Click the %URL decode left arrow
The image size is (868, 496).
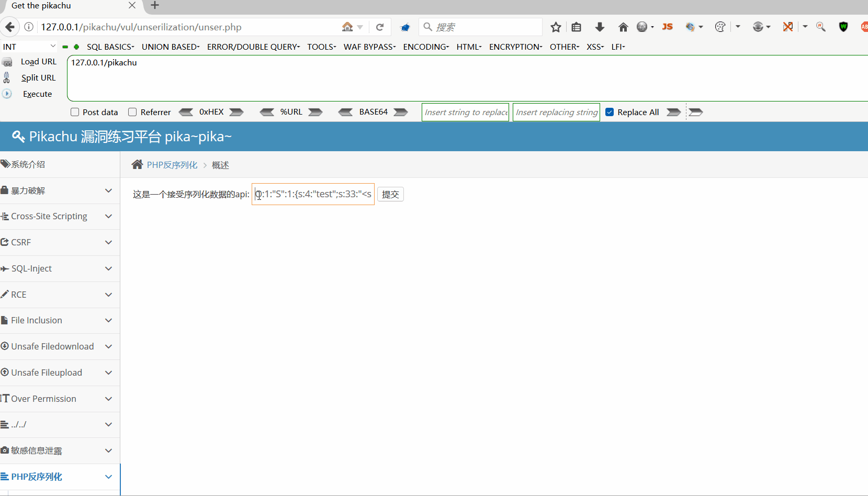[x=267, y=112]
